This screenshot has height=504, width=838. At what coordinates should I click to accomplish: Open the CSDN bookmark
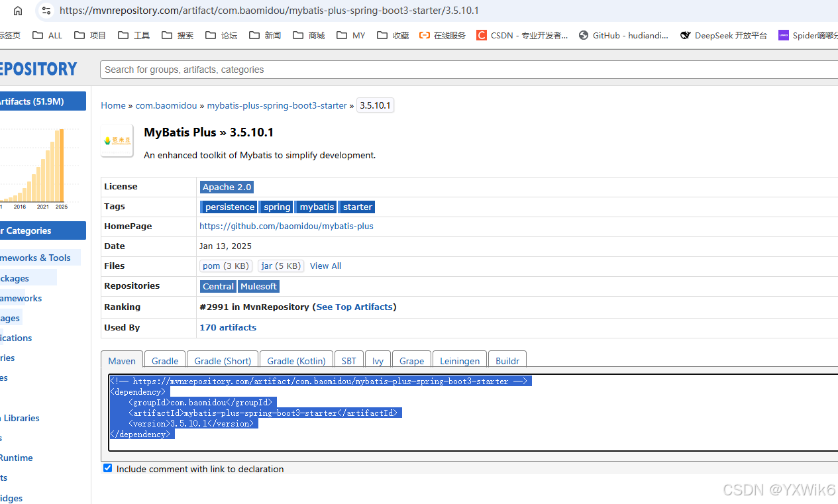click(x=522, y=36)
